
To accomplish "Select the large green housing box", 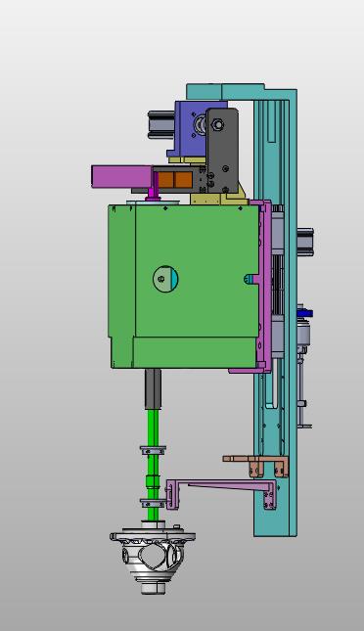I will click(x=183, y=286).
